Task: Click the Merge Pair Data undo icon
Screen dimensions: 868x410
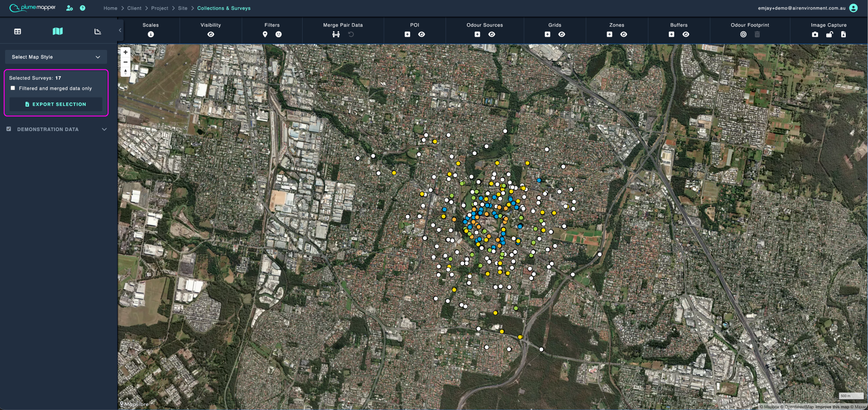Action: click(351, 34)
